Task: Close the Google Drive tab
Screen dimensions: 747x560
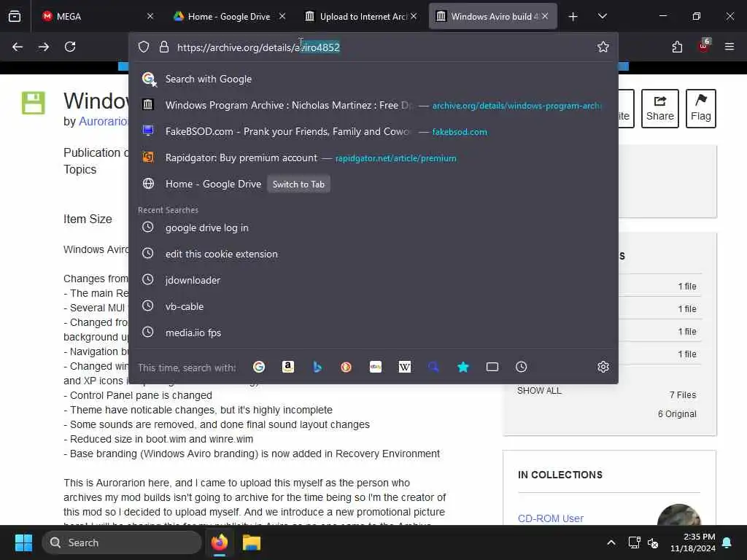Action: (282, 17)
